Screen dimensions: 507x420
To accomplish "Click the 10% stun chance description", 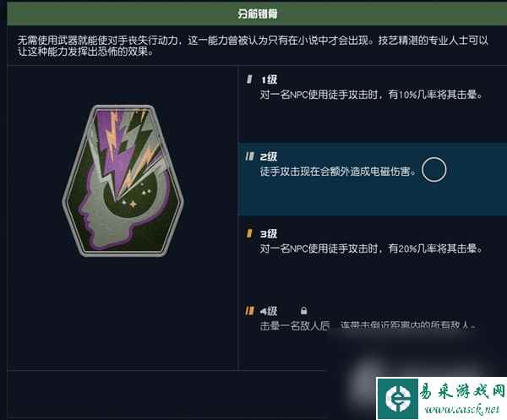I will tap(371, 95).
